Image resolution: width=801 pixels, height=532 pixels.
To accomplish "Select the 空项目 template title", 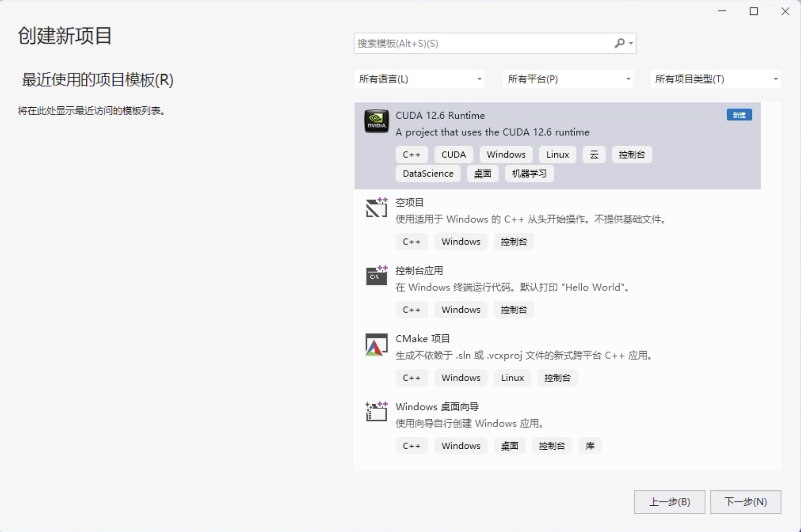I will (x=409, y=202).
